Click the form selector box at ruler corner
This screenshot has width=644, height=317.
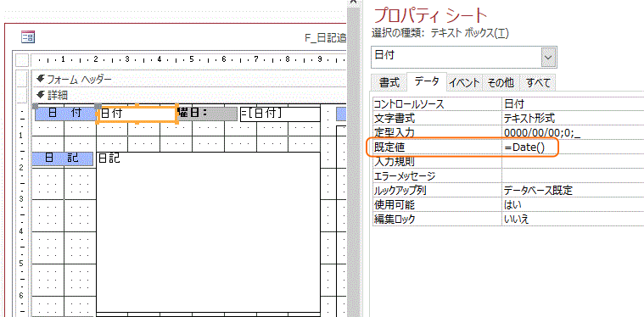(22, 60)
